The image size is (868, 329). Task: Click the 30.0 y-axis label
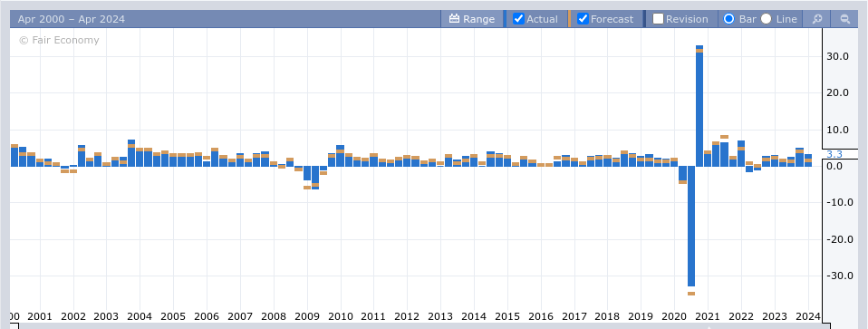coord(838,56)
